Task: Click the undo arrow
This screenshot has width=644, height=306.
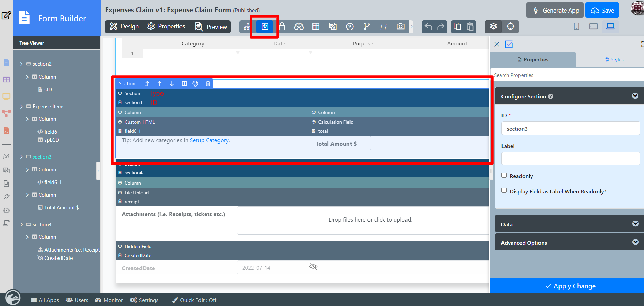Action: (428, 26)
